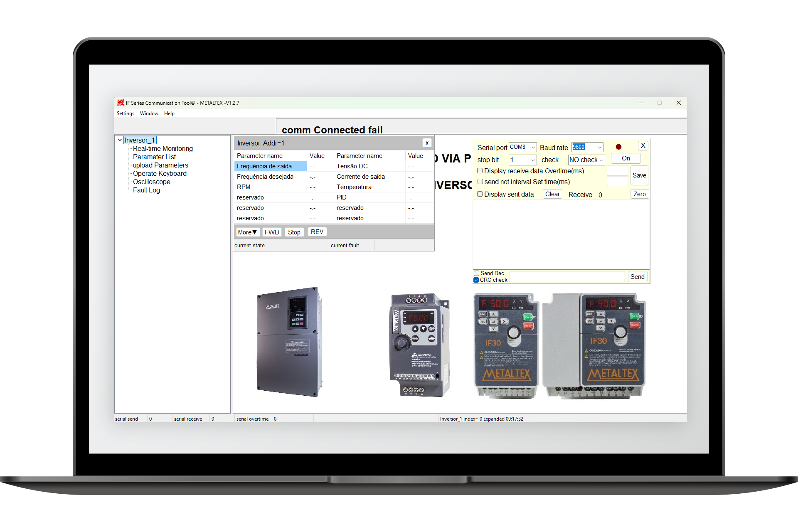Click the current fault field
The image size is (798, 532).
coord(404,246)
